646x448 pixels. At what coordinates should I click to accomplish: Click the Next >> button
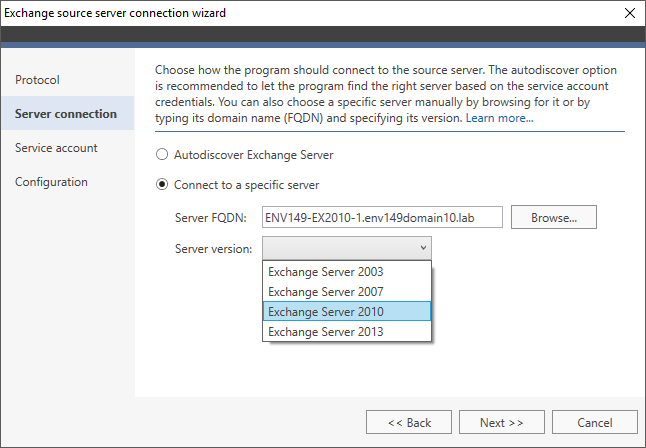click(502, 422)
